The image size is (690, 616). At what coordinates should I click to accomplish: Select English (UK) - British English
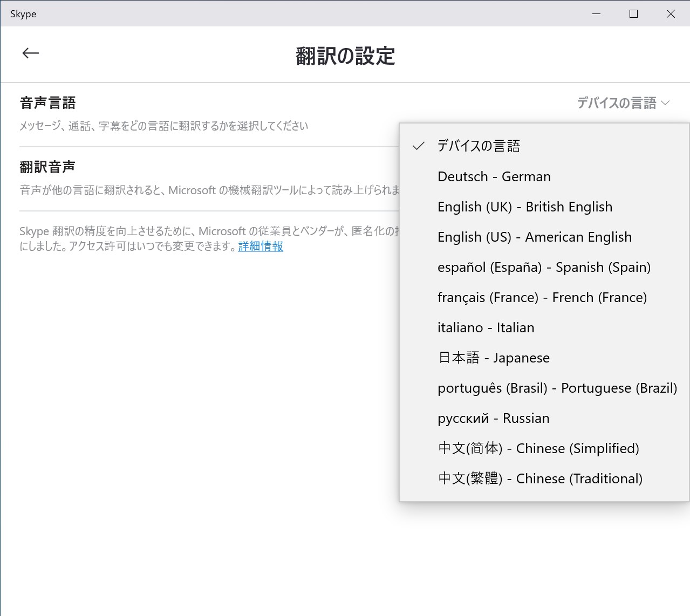pos(524,207)
